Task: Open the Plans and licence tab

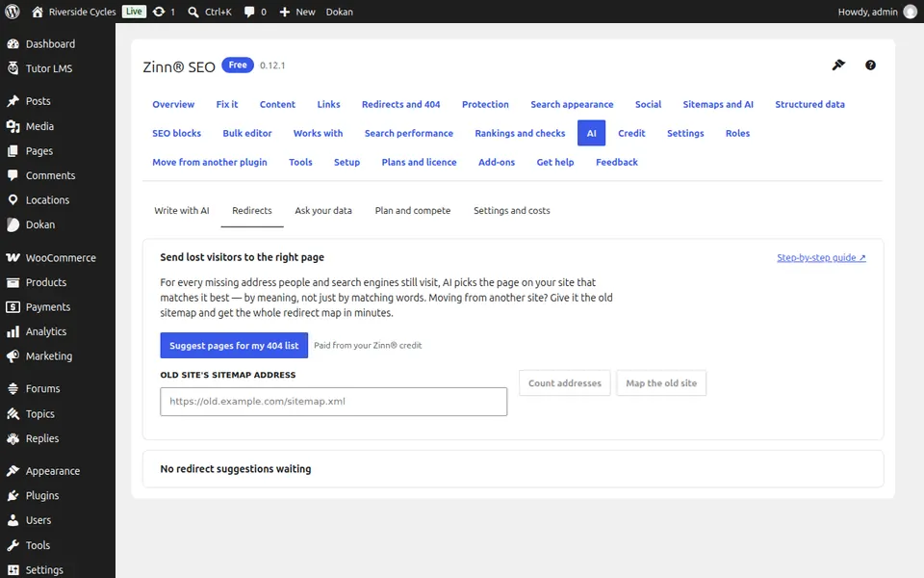Action: 419,162
